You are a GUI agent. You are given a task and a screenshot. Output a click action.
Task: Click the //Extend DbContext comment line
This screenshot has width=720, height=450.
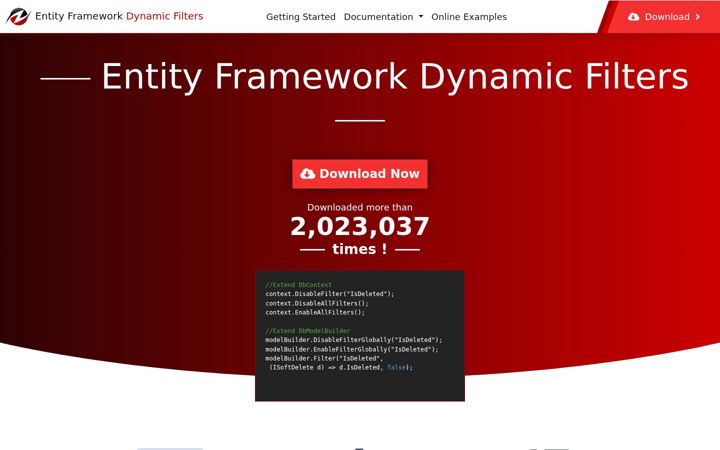pyautogui.click(x=298, y=285)
